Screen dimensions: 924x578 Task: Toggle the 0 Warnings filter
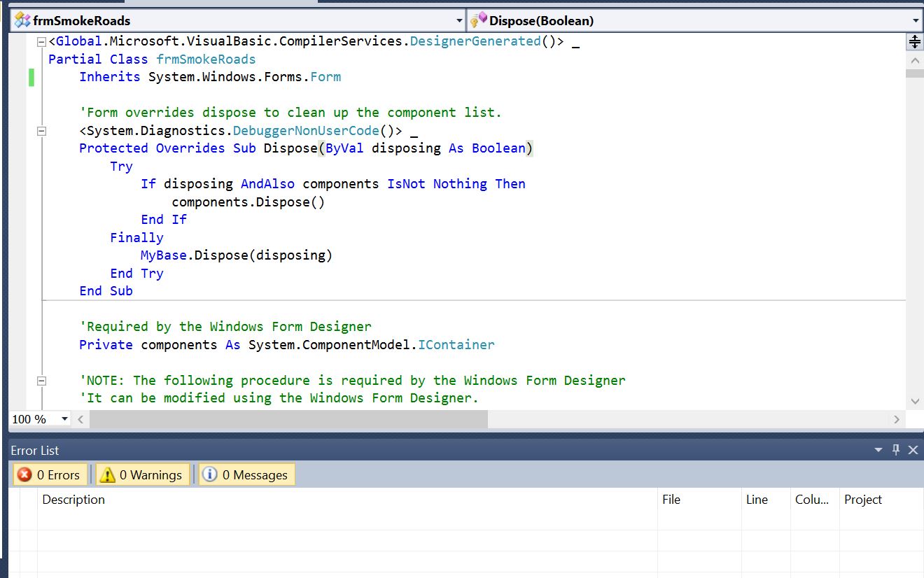[143, 475]
